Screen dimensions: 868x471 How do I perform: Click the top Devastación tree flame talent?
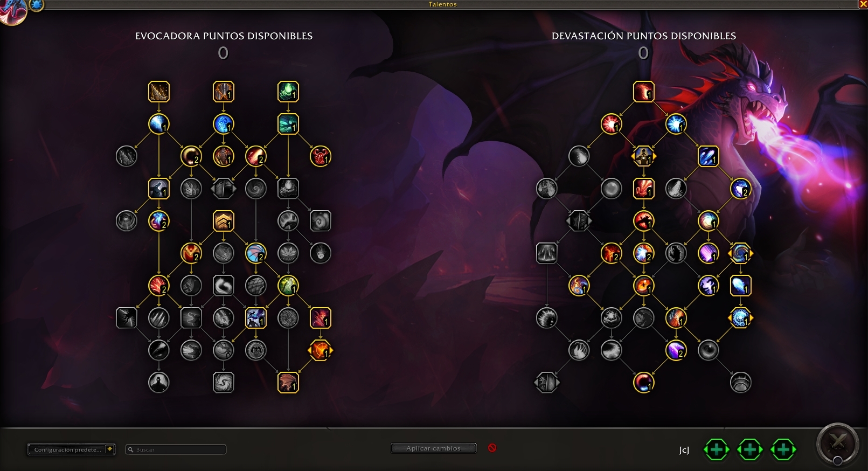pyautogui.click(x=643, y=92)
